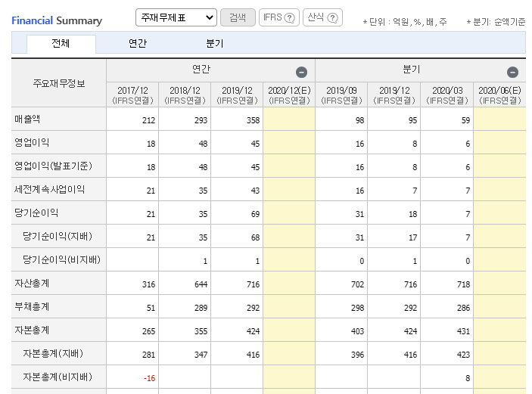Image resolution: width=532 pixels, height=394 pixels.
Task: Click the 검색 button
Action: 238,17
